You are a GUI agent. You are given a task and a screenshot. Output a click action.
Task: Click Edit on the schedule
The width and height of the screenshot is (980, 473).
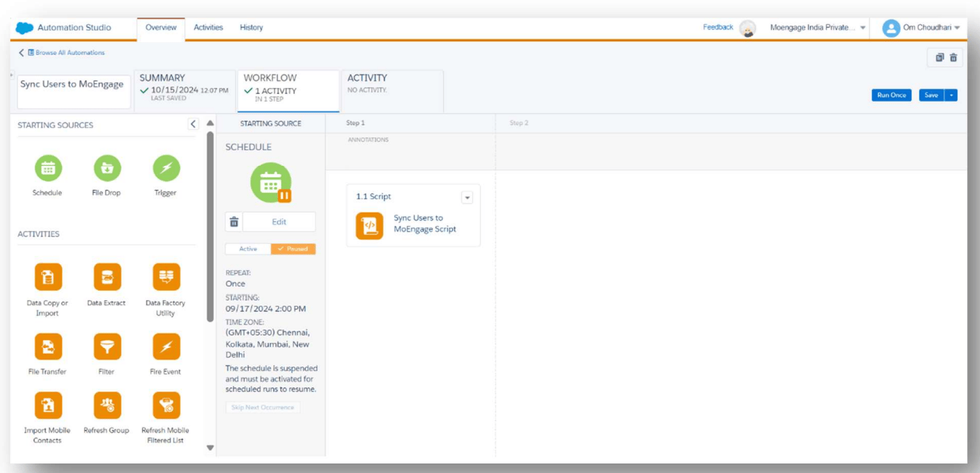(x=279, y=222)
